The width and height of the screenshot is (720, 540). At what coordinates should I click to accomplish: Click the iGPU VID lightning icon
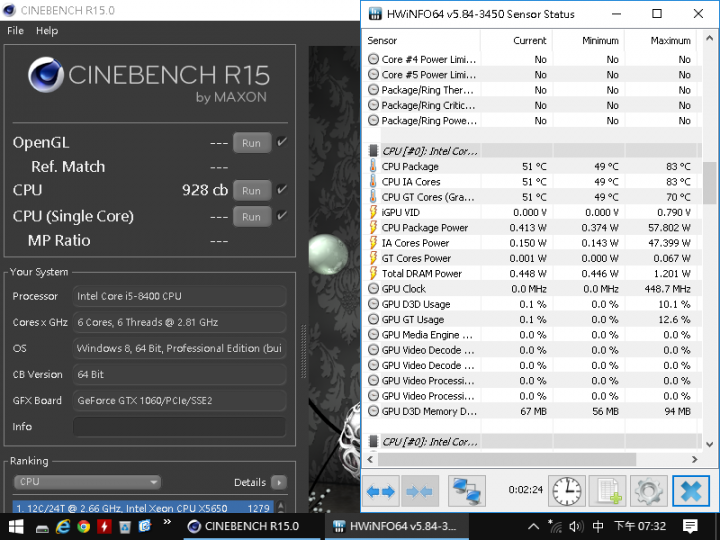(373, 212)
